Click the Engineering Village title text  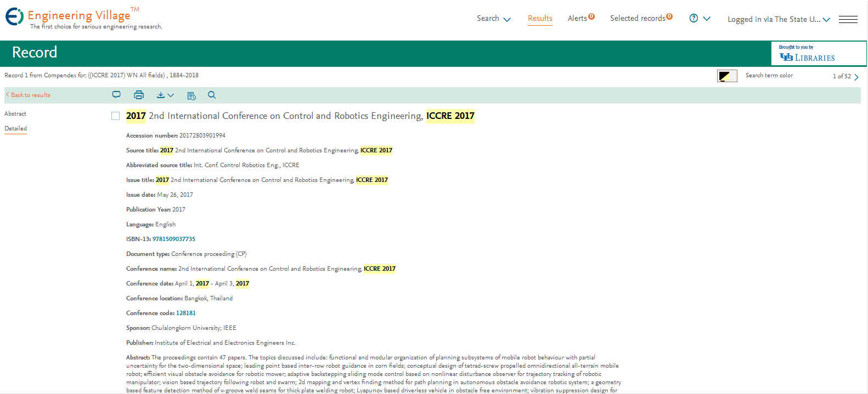point(79,15)
